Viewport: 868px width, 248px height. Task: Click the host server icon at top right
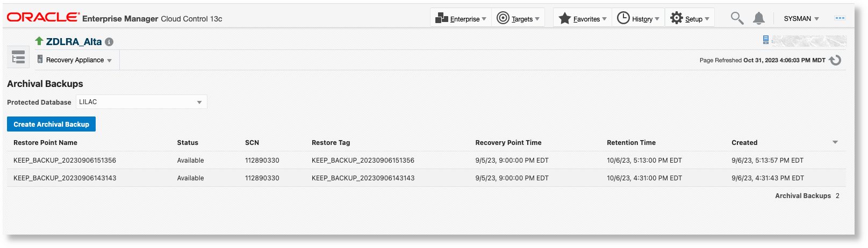[x=766, y=40]
